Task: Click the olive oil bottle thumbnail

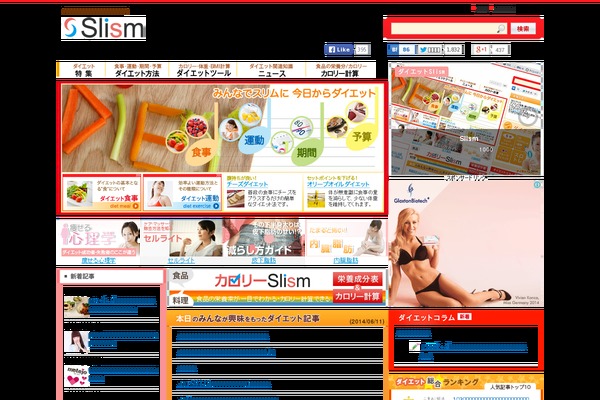Action: click(x=316, y=198)
